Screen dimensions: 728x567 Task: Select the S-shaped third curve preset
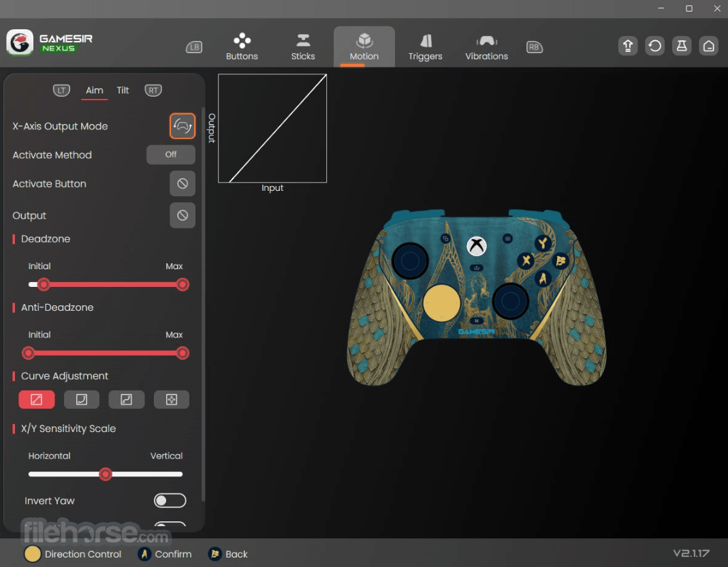click(x=126, y=399)
